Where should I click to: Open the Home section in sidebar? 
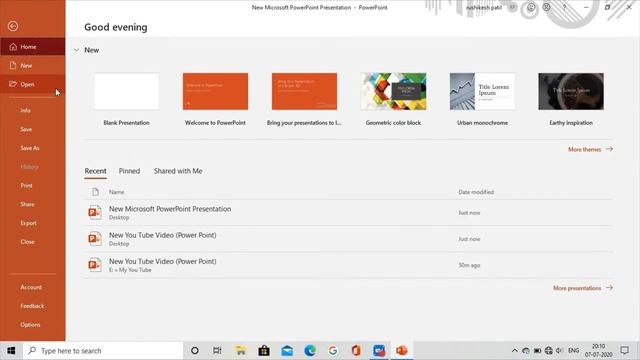click(x=33, y=47)
